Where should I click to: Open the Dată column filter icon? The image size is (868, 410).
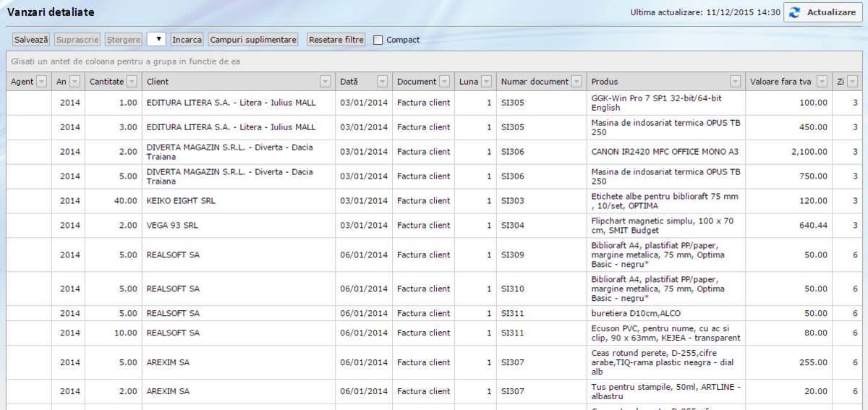tap(382, 82)
